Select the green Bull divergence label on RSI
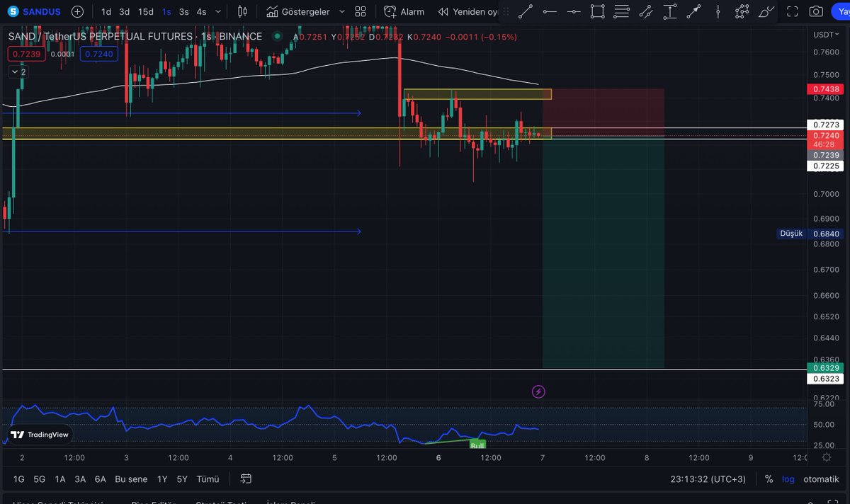The image size is (850, 504). (x=478, y=445)
